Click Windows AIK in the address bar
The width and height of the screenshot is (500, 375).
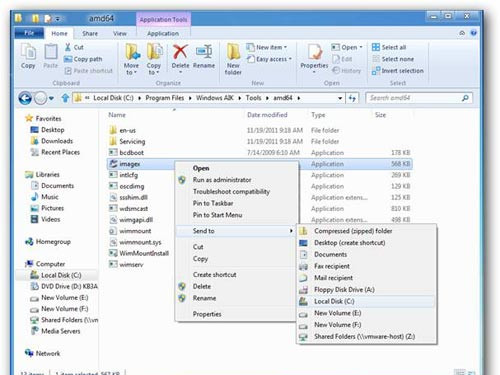tap(215, 98)
